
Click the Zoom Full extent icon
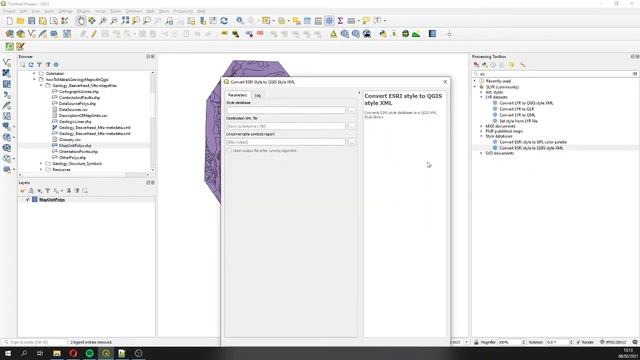click(125, 21)
